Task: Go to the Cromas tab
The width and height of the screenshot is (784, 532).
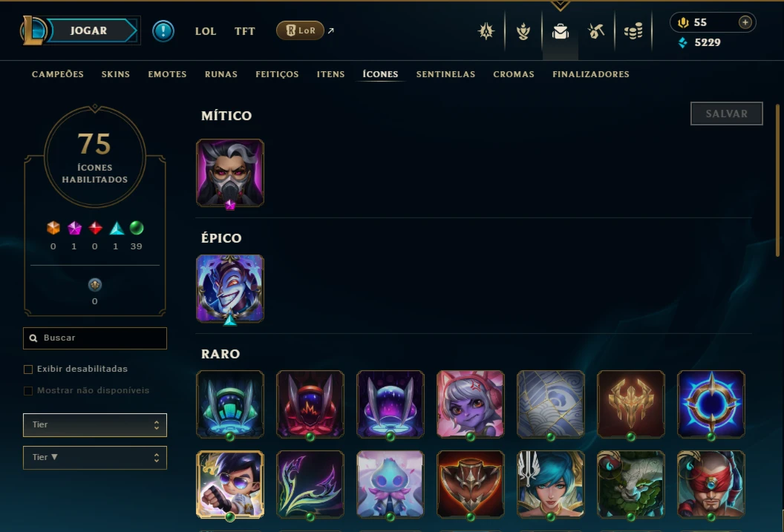Action: (x=514, y=74)
